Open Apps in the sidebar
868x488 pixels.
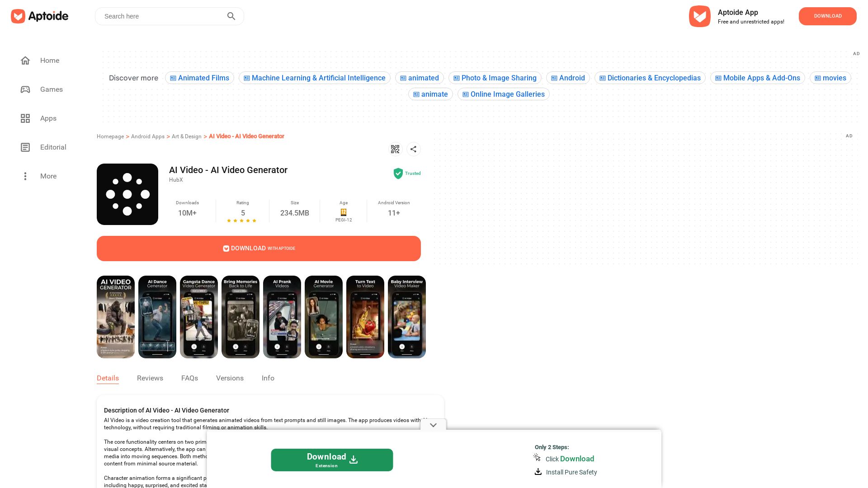(x=48, y=118)
